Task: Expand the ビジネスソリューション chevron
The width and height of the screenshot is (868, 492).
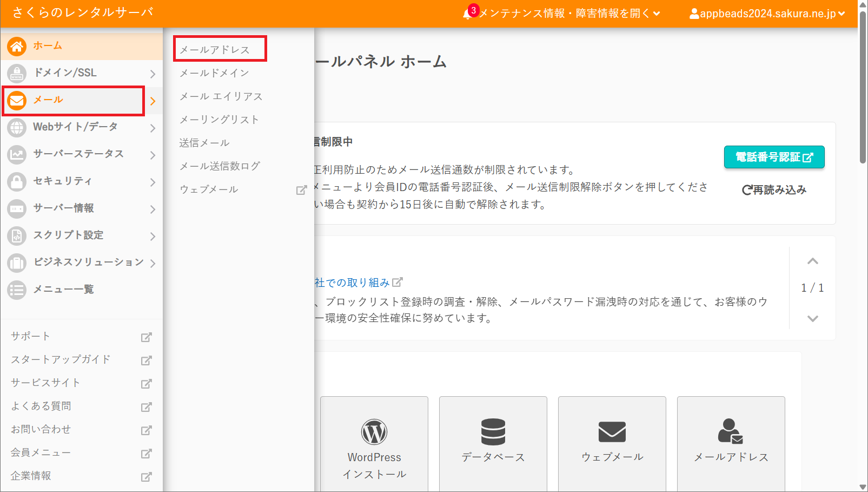Action: tap(153, 263)
